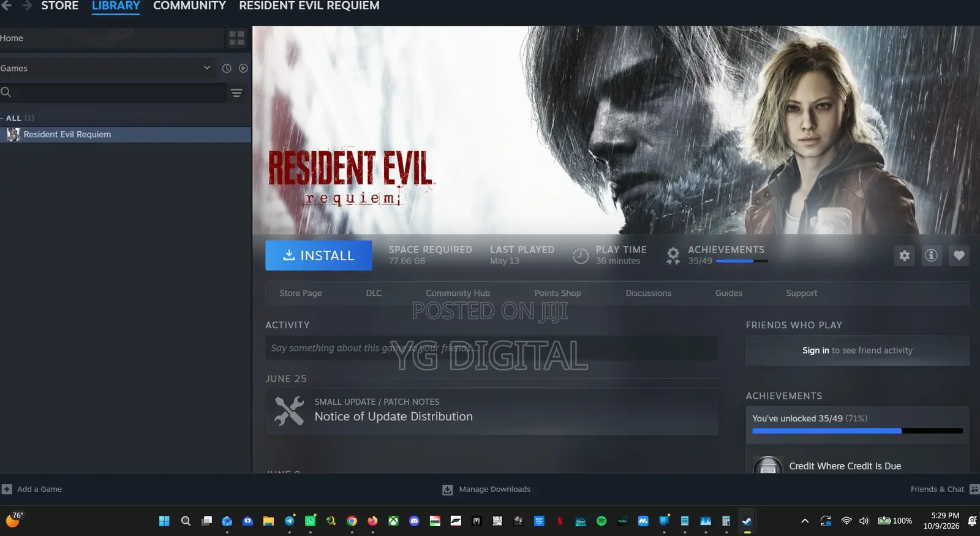Viewport: 980px width, 536px height.
Task: Open the Store Page link
Action: tap(301, 293)
